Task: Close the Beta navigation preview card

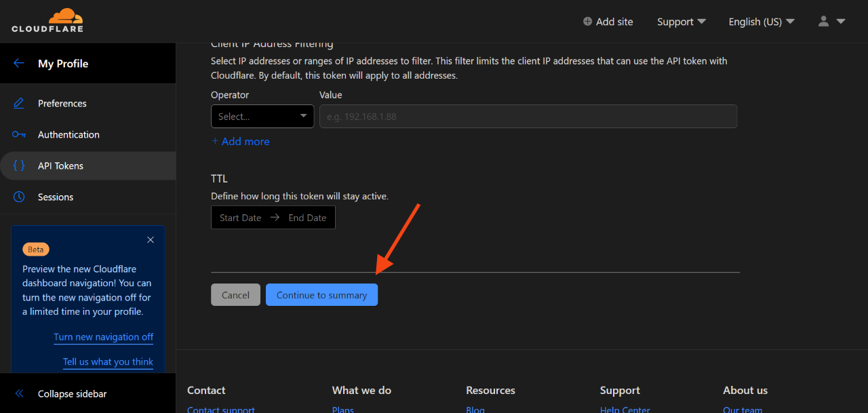Action: pyautogui.click(x=151, y=240)
